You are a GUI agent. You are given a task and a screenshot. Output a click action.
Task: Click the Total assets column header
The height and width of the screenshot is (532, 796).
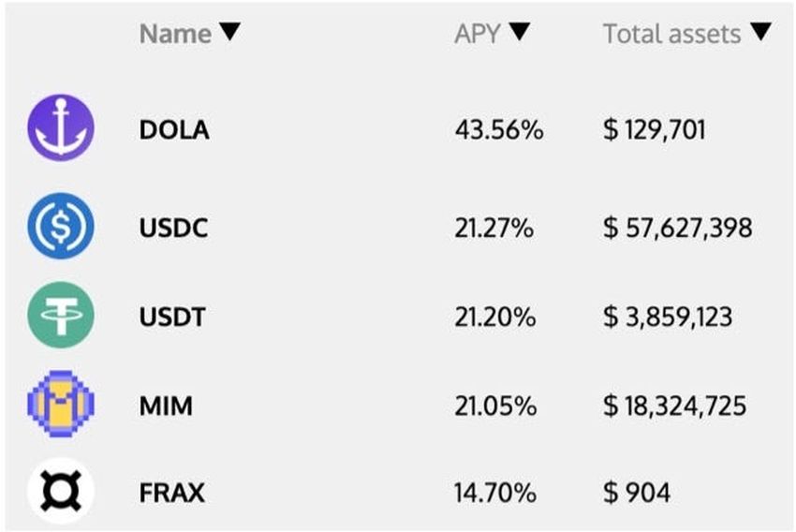[671, 34]
